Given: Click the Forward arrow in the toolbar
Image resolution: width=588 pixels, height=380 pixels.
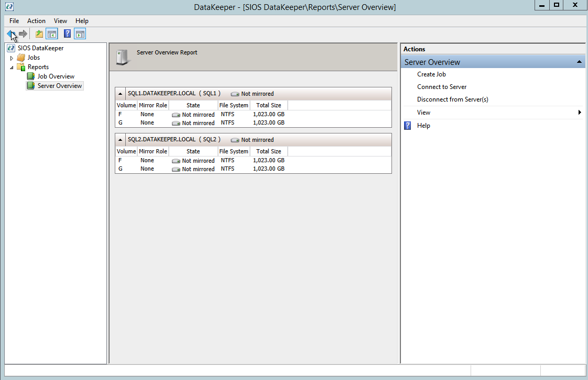Looking at the screenshot, I should click(x=23, y=34).
